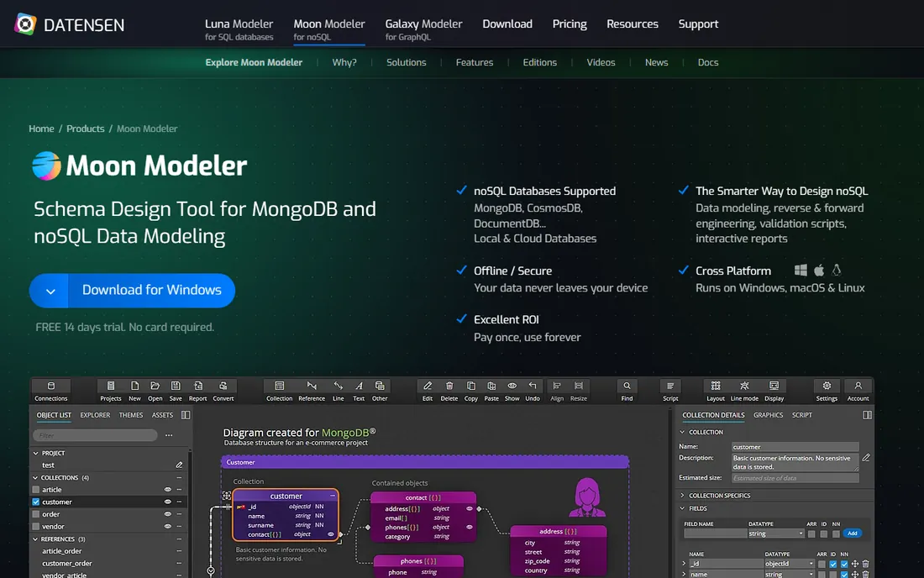The width and height of the screenshot is (924, 578).
Task: Toggle visibility eye for order collection
Action: click(168, 514)
